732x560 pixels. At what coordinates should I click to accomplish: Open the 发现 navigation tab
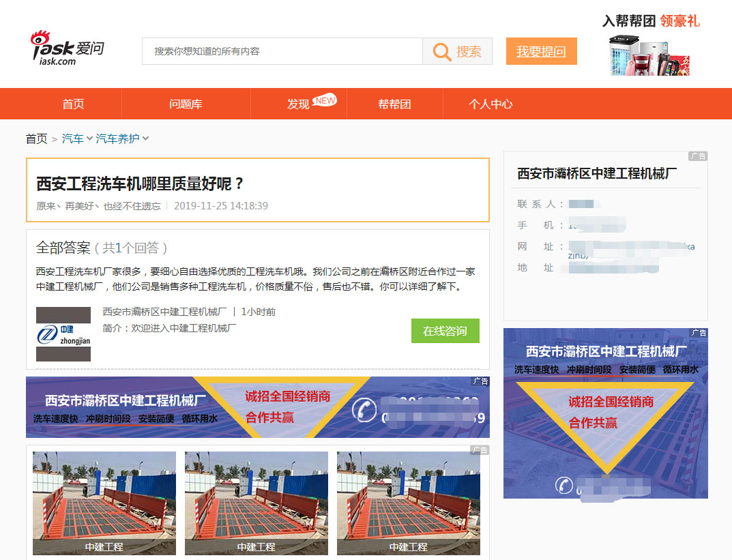click(x=298, y=104)
